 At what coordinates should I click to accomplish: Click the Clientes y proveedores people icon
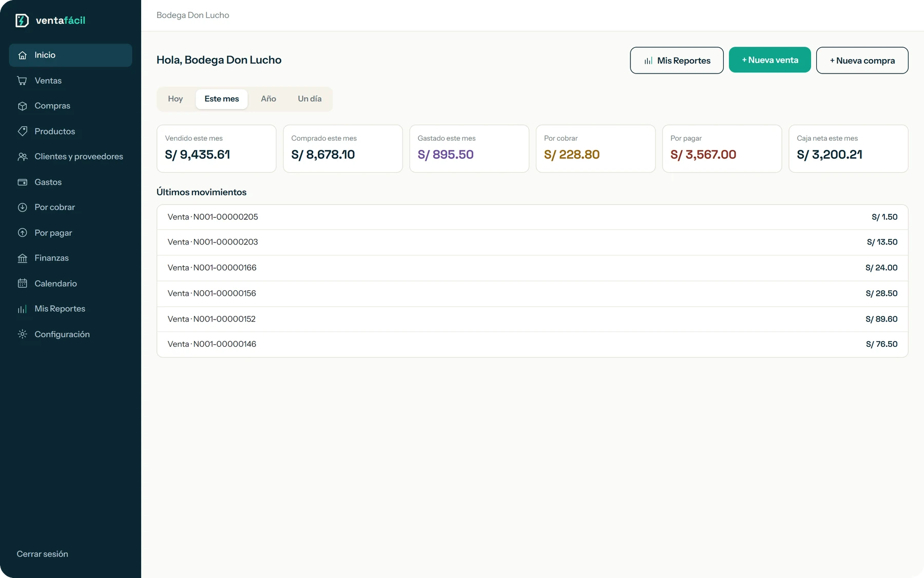[x=22, y=157]
